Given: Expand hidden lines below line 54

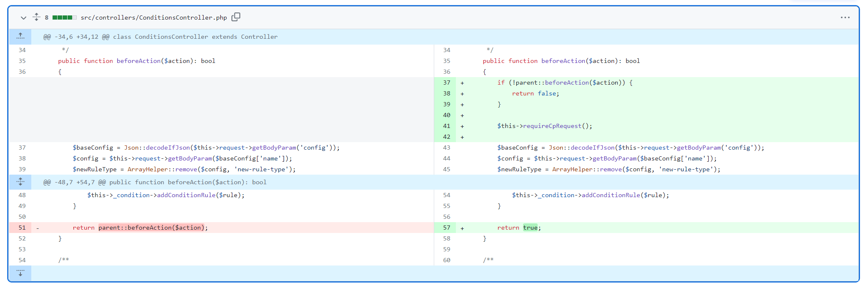Looking at the screenshot, I should pyautogui.click(x=20, y=273).
